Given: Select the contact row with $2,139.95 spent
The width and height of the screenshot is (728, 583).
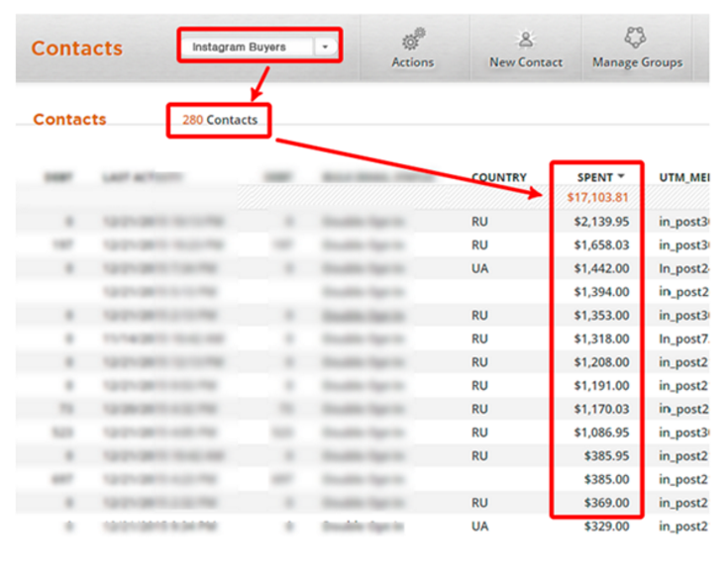Looking at the screenshot, I should tap(599, 221).
